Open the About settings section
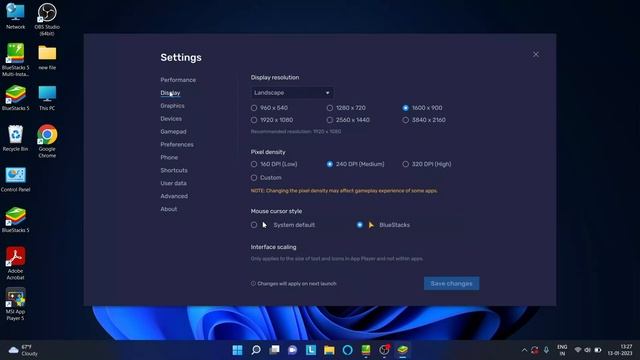 click(x=169, y=209)
